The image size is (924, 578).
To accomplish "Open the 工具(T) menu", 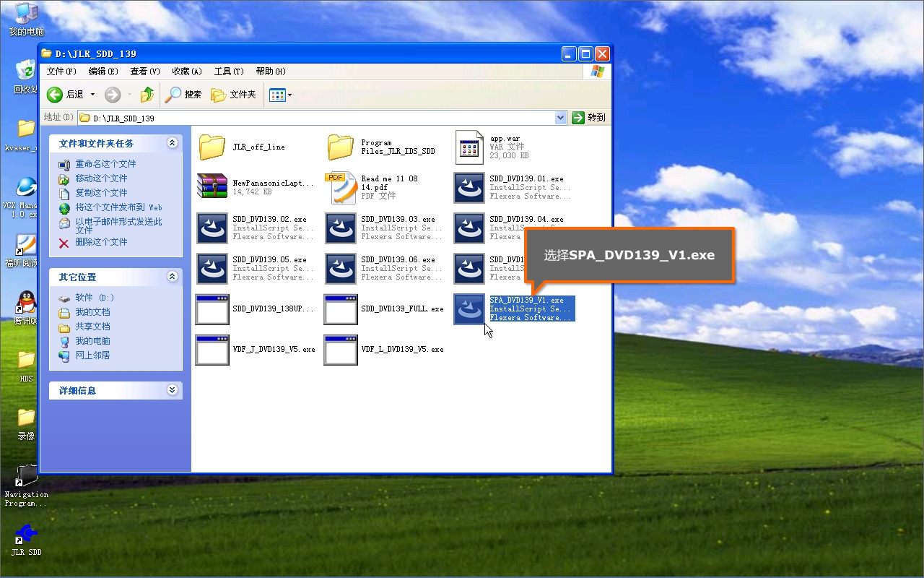I will [229, 72].
